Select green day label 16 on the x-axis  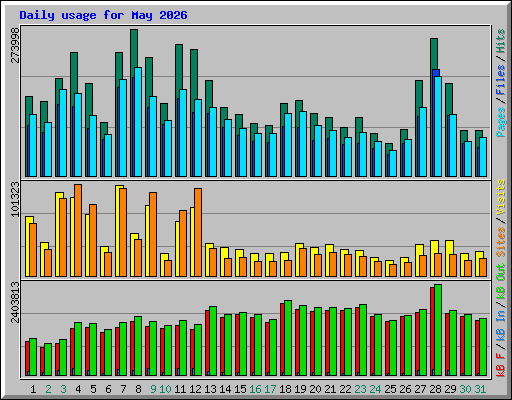point(255,389)
